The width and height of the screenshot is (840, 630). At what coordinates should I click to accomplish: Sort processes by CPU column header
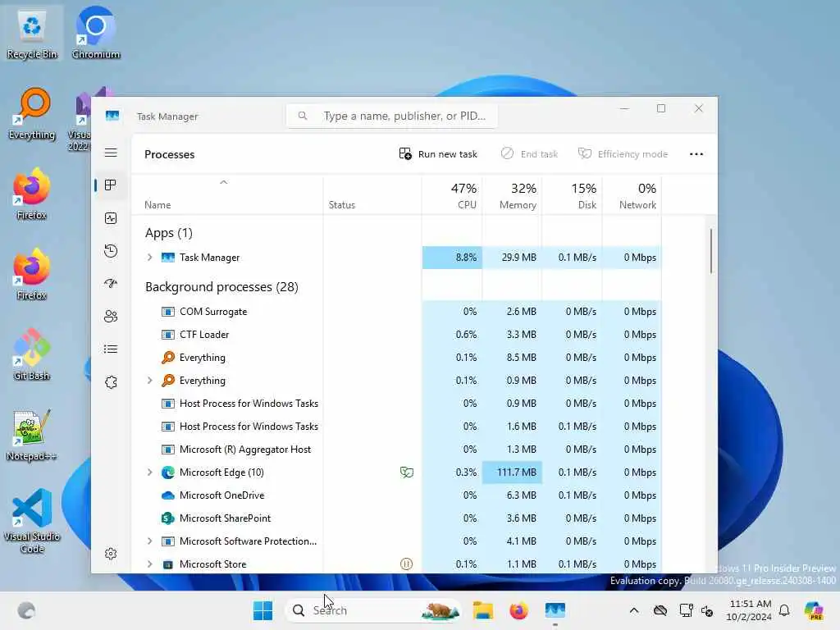(x=452, y=195)
